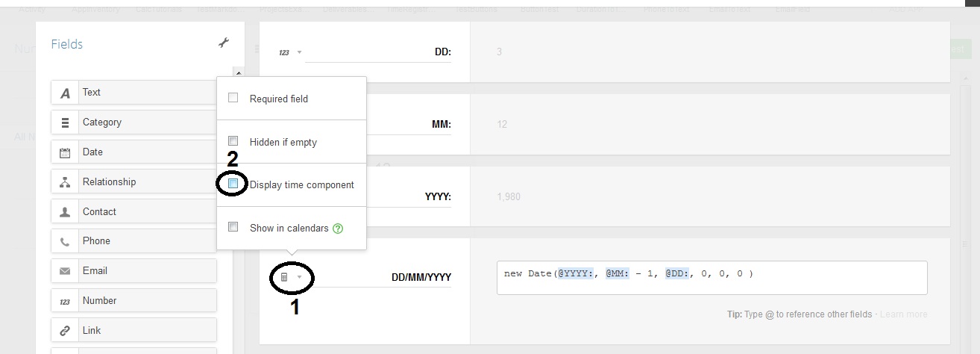This screenshot has width=980, height=354.
Task: Click into the new Date formula input
Action: tap(712, 278)
